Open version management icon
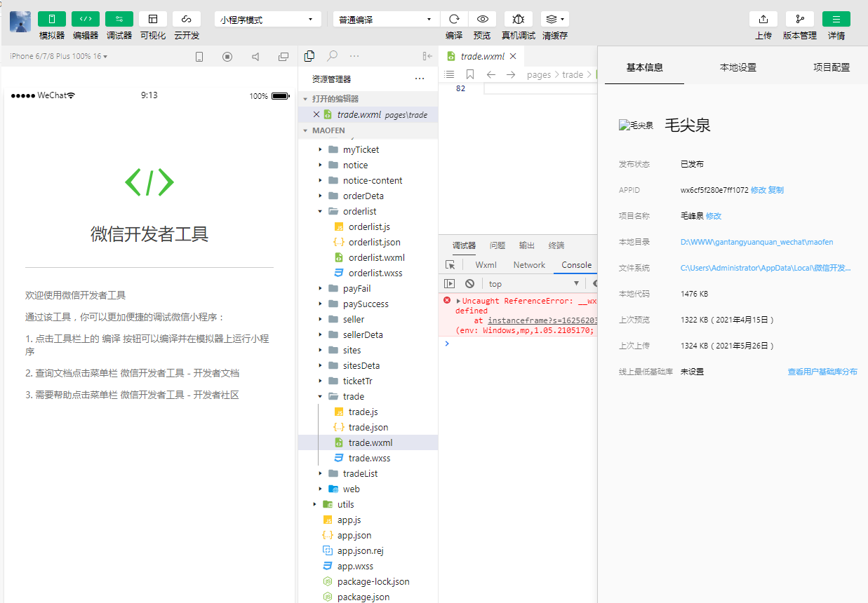Screen dimensions: 868x603 pos(800,19)
